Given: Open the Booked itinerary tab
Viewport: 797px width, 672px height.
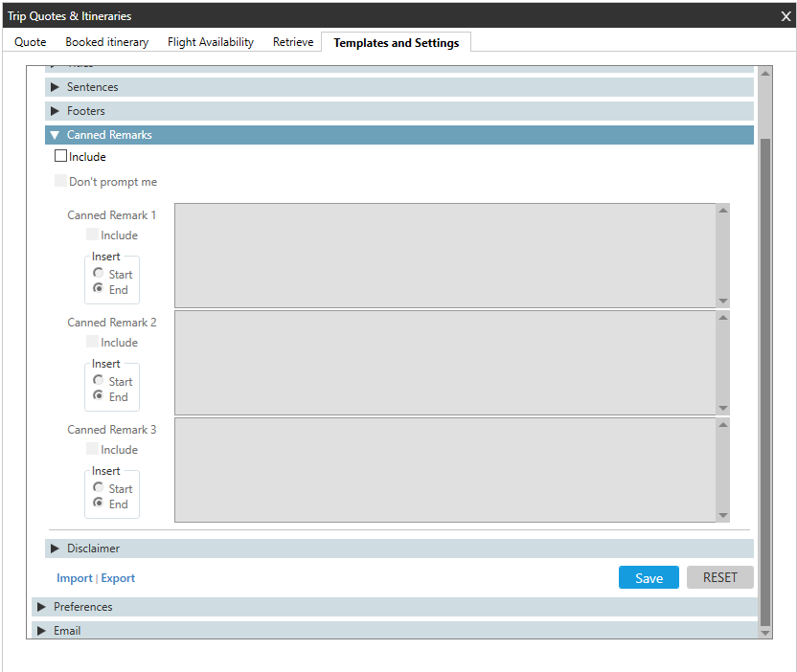Looking at the screenshot, I should coord(106,42).
